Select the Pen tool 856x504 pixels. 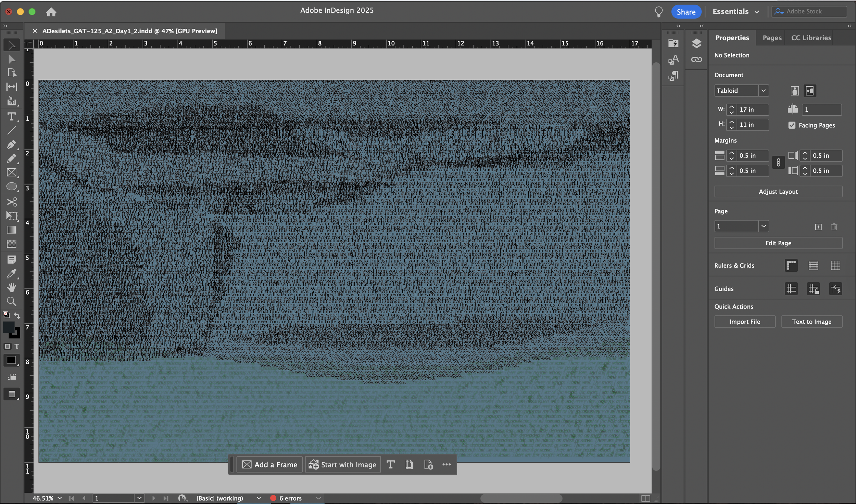(11, 144)
